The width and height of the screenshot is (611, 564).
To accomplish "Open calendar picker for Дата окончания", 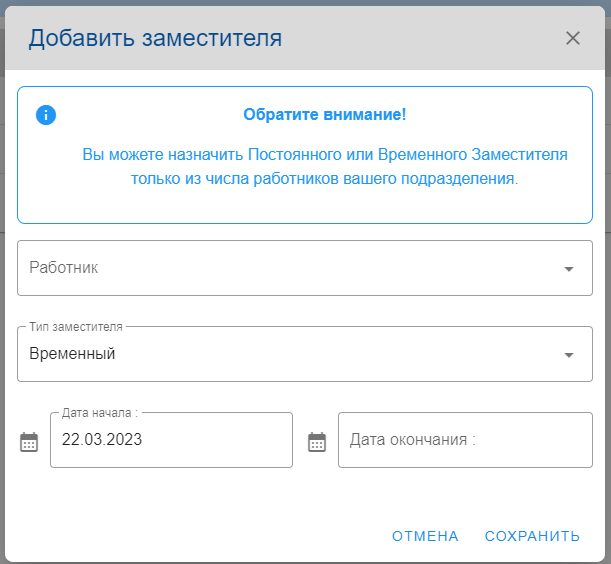I will pos(317,441).
